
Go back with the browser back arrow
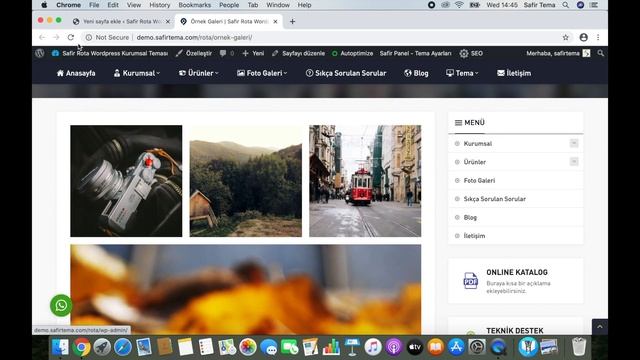pyautogui.click(x=42, y=37)
